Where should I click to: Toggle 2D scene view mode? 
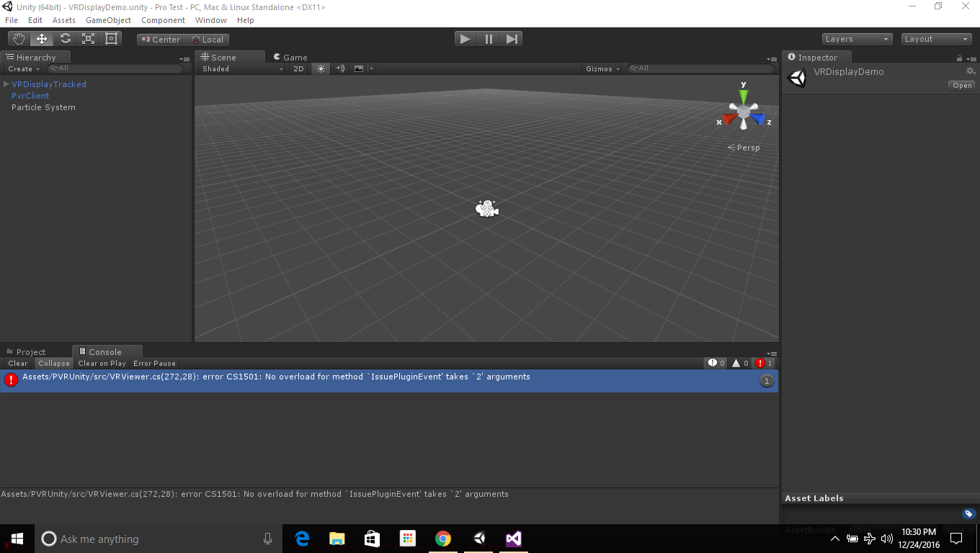[299, 69]
